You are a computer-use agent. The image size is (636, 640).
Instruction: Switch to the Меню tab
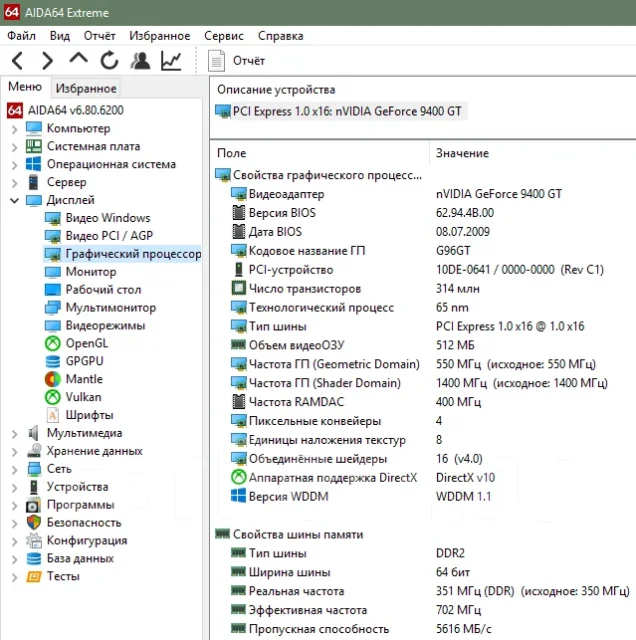(x=25, y=87)
